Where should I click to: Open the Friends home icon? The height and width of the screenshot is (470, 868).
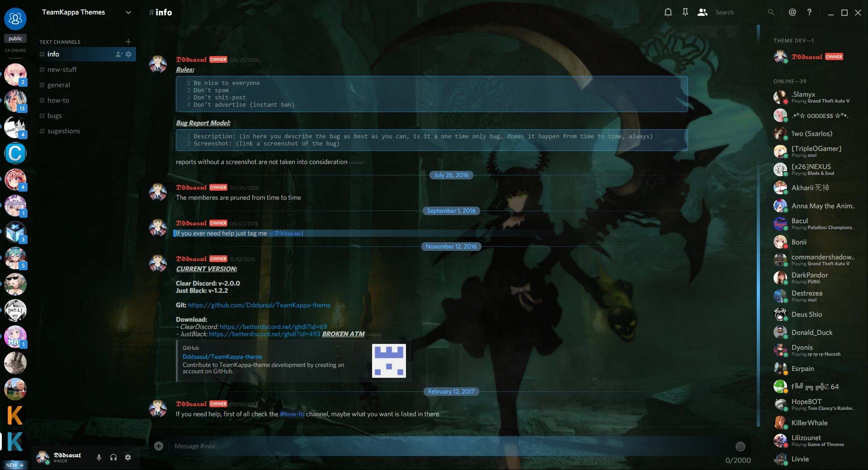coord(15,19)
